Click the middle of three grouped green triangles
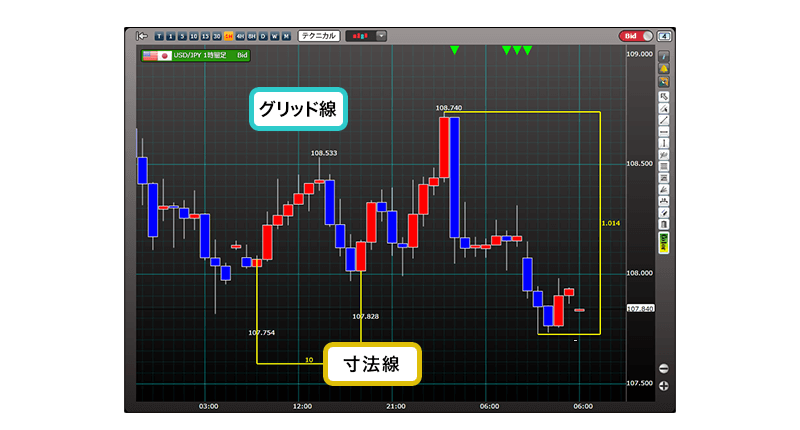 point(517,50)
